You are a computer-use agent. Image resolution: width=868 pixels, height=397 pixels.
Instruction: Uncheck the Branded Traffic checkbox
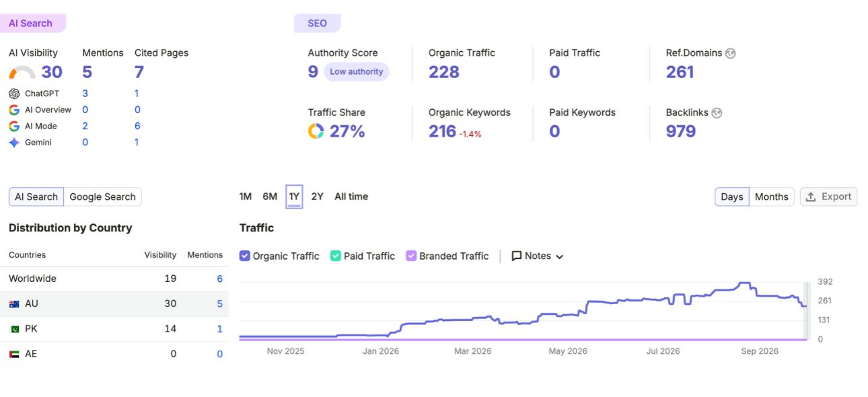pyautogui.click(x=411, y=256)
